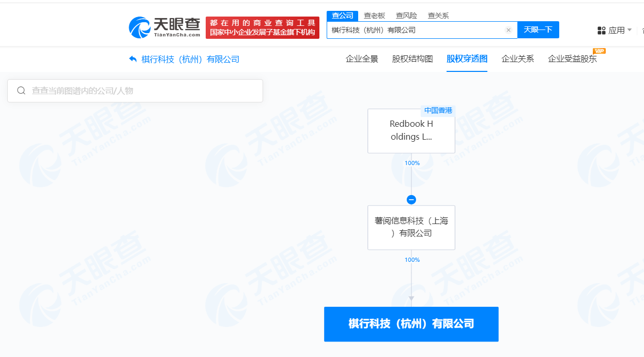
Task: Collapse the shareholder branch via the minus icon
Action: (411, 199)
